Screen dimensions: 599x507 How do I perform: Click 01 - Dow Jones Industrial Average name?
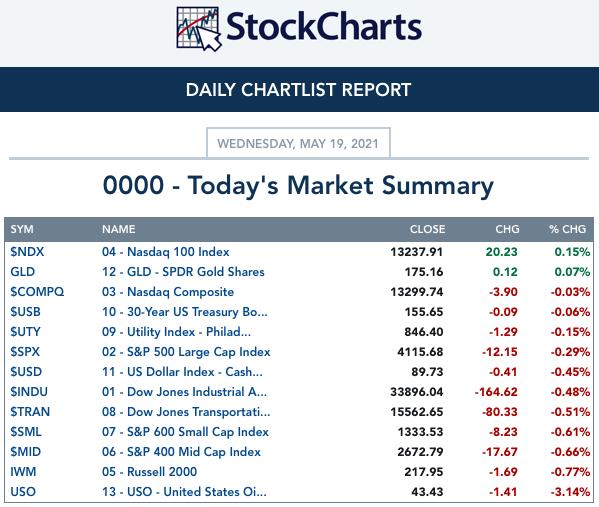(x=184, y=392)
